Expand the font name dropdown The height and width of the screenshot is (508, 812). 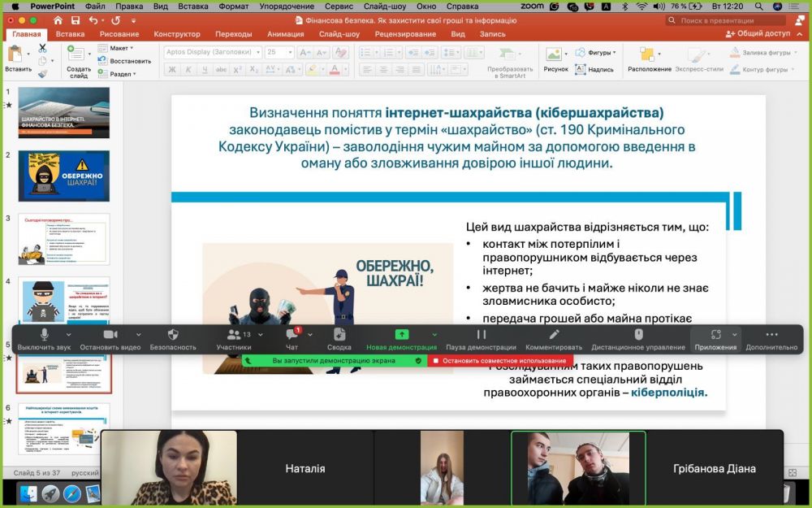point(258,52)
